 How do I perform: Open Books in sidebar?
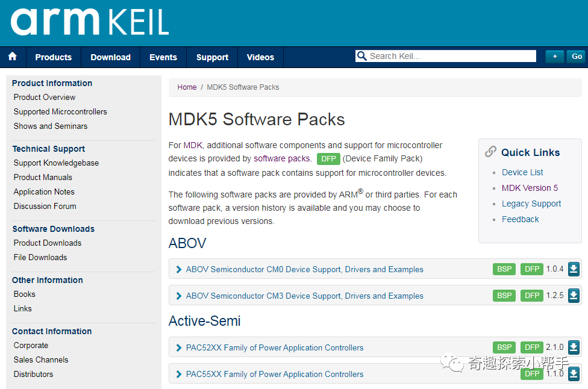(24, 294)
